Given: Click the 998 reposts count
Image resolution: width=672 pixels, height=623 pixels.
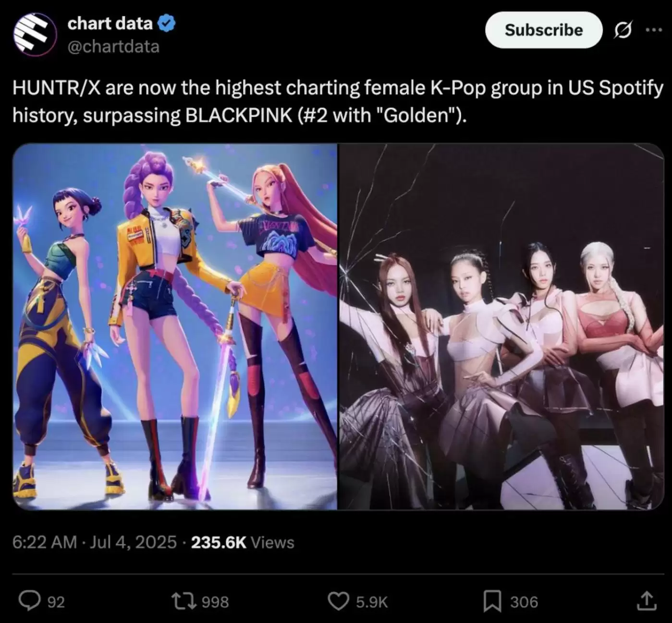Looking at the screenshot, I should (x=215, y=602).
